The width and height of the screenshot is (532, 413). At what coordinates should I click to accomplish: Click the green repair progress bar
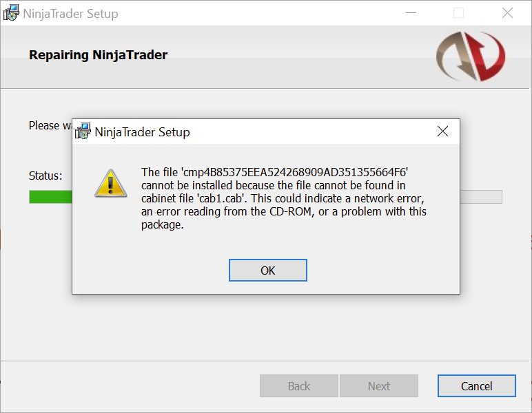click(x=50, y=197)
